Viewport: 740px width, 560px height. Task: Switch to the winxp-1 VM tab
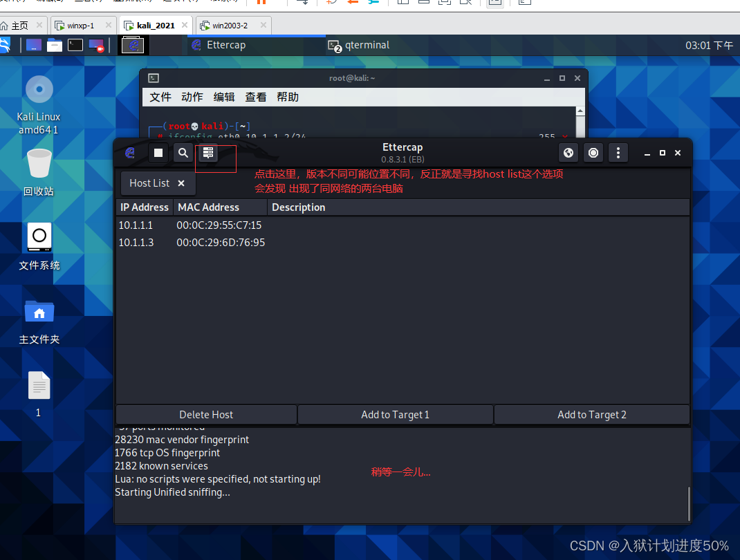(x=81, y=26)
